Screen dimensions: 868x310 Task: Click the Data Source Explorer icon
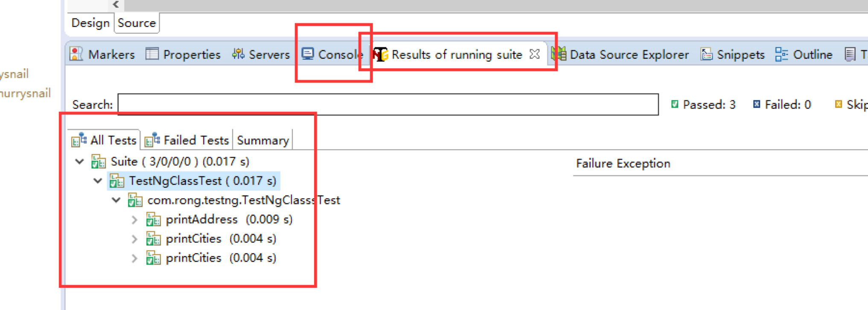click(x=559, y=54)
